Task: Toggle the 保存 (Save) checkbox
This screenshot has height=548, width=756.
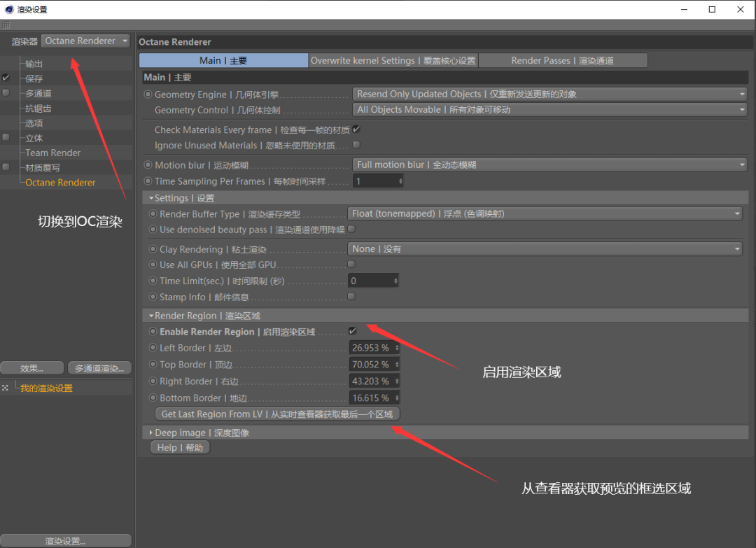Action: [x=6, y=78]
